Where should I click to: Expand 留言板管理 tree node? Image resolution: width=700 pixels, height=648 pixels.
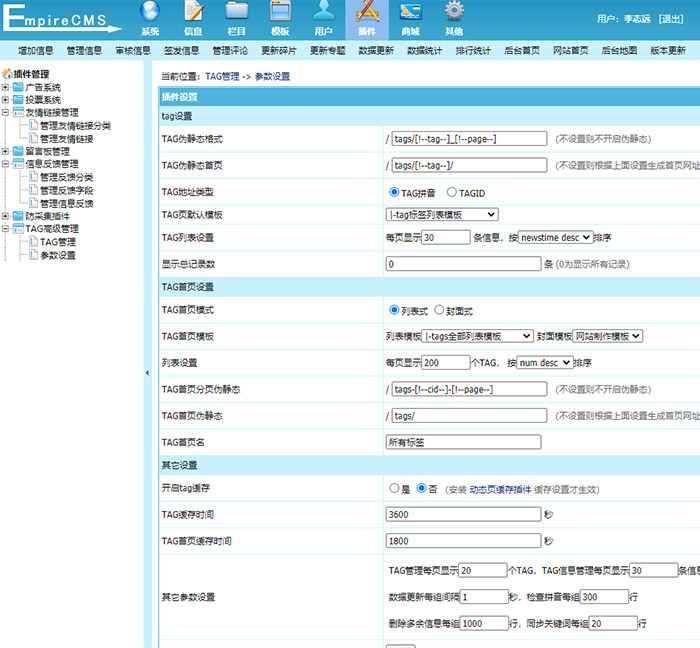tap(5, 151)
